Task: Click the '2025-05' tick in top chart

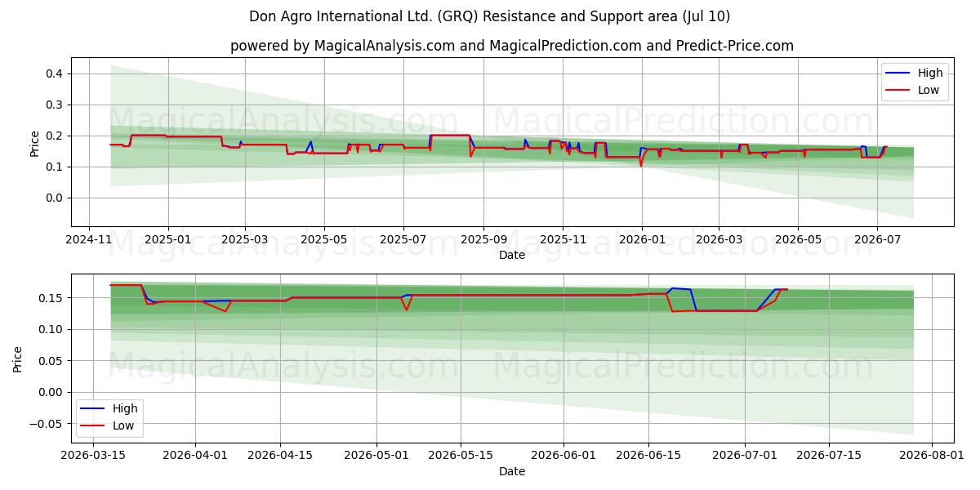Action: pyautogui.click(x=324, y=239)
